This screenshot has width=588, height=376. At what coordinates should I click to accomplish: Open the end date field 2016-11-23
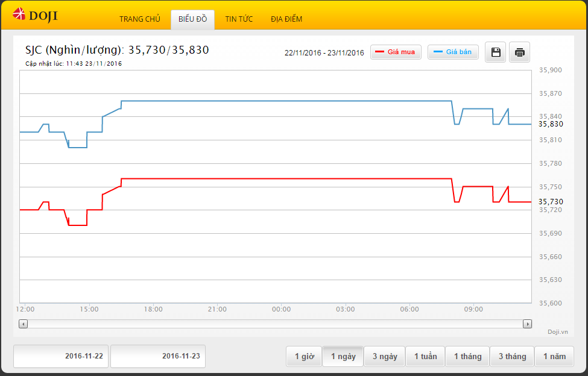coord(158,356)
